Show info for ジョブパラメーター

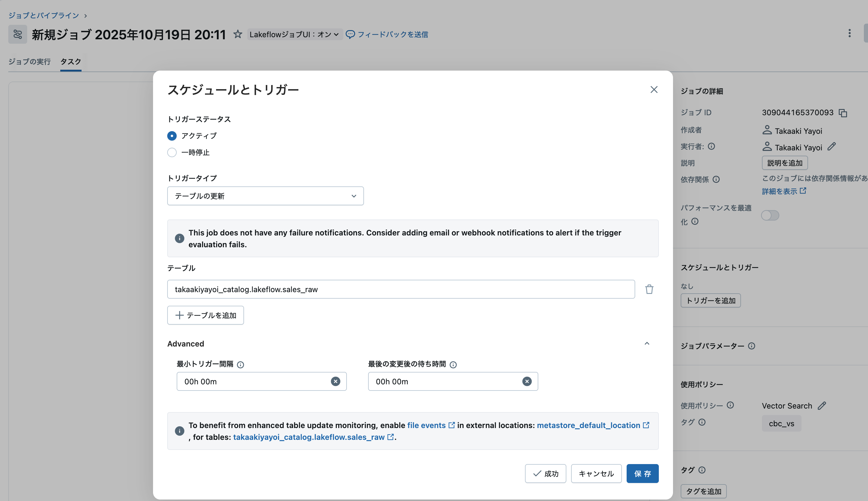[x=751, y=346]
